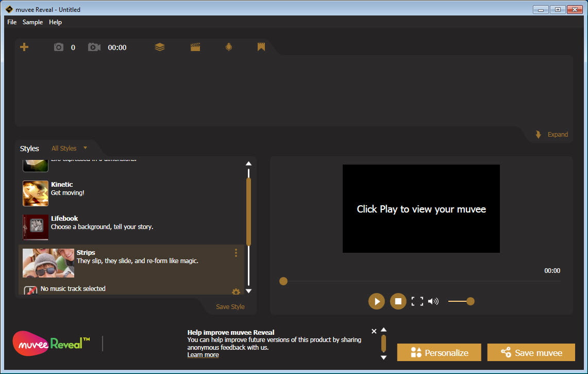Click the camera photo count icon

pos(59,47)
